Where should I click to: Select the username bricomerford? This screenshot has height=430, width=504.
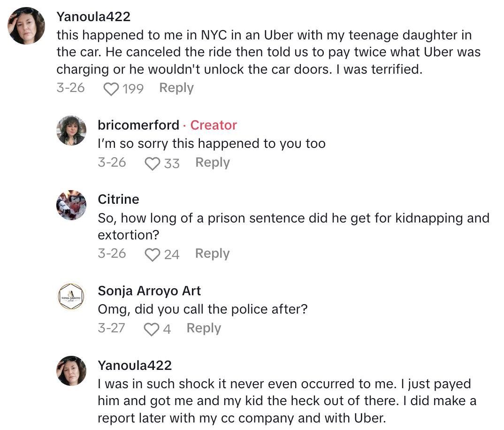coord(138,125)
